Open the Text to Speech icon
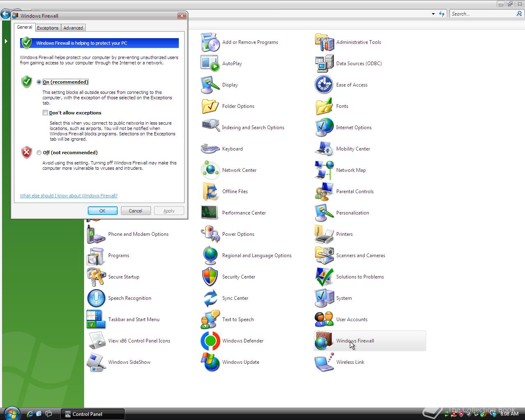Image resolution: width=525 pixels, height=420 pixels. point(210,320)
